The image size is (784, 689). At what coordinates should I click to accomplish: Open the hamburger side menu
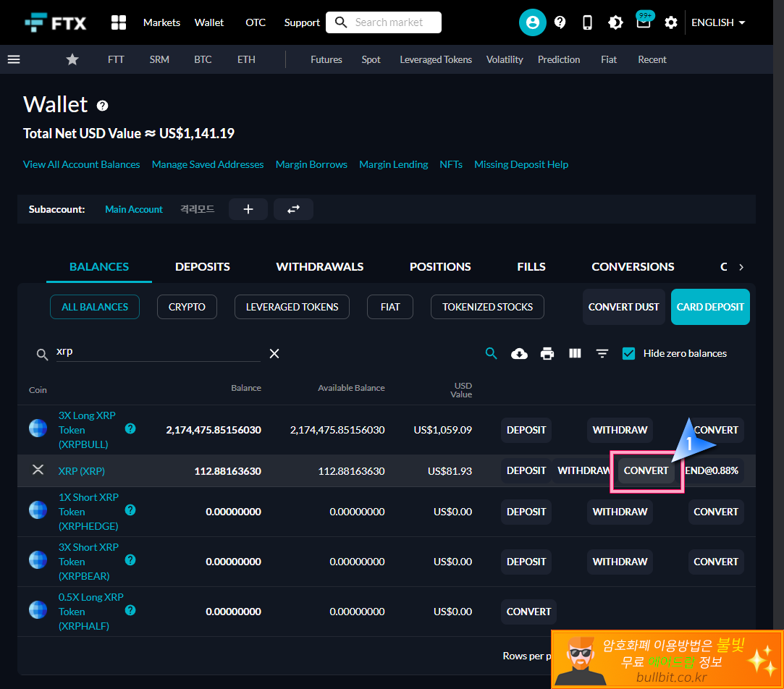14,59
